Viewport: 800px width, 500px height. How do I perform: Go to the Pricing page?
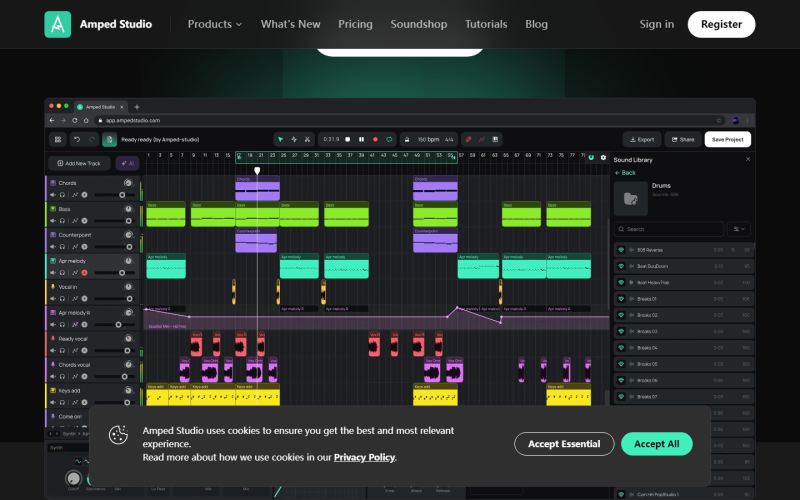tap(355, 24)
